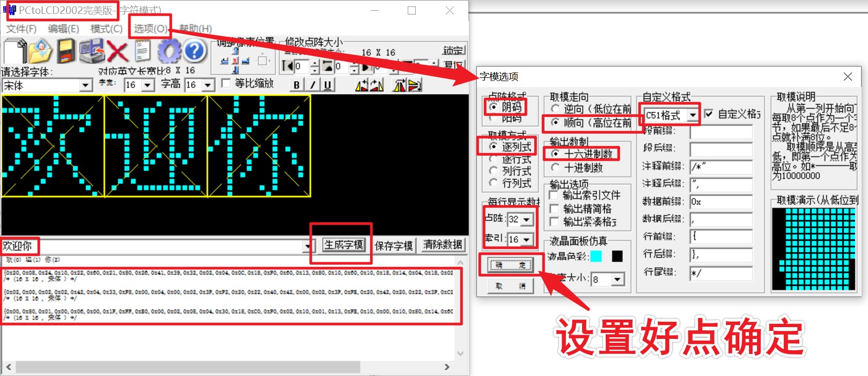868x376 pixels.
Task: Click the rotate right 90 degrees icon
Action: point(377,84)
